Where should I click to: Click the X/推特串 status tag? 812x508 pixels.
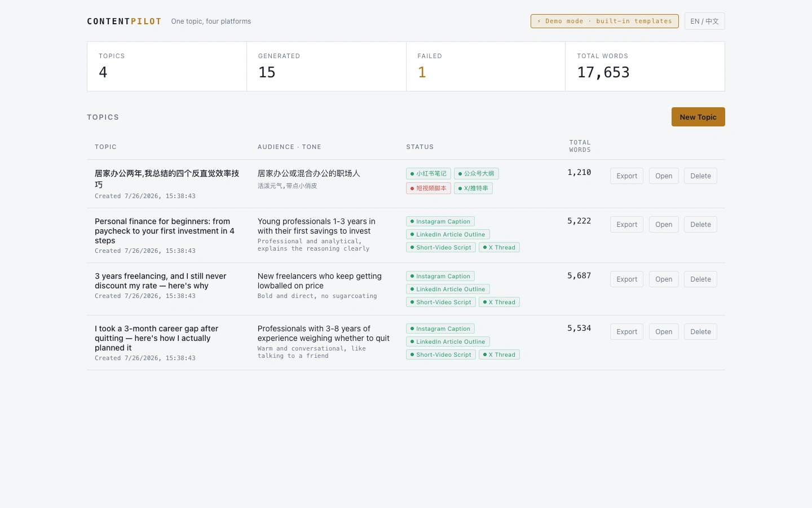coord(473,189)
